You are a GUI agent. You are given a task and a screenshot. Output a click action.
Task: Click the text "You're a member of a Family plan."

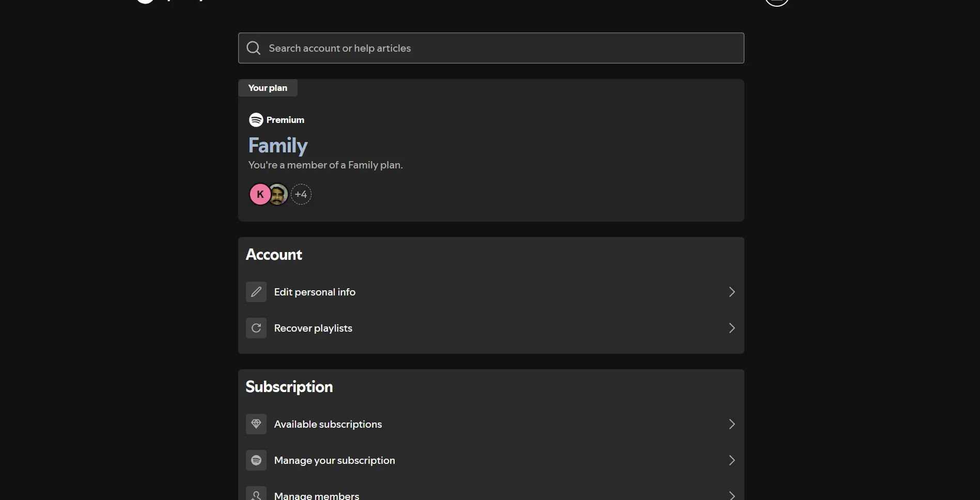(325, 165)
